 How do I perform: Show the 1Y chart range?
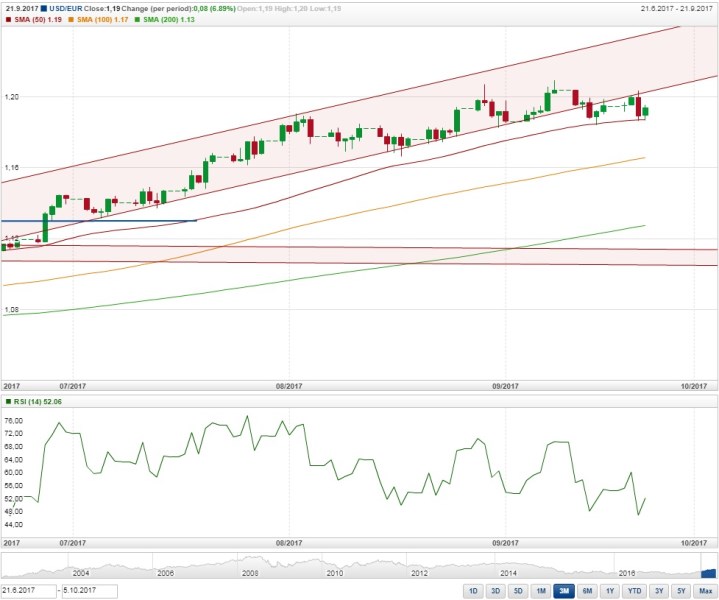point(609,591)
